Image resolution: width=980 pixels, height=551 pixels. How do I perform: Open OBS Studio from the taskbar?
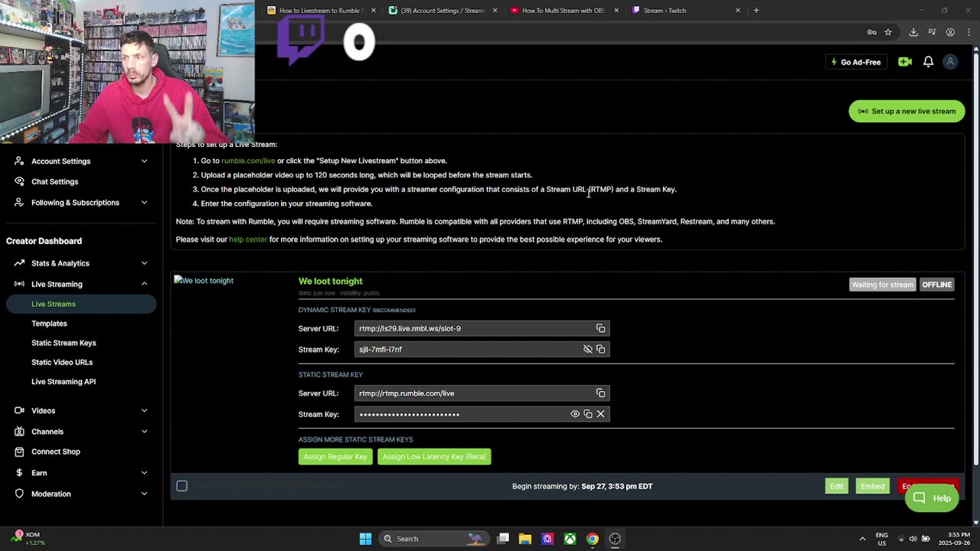(615, 539)
